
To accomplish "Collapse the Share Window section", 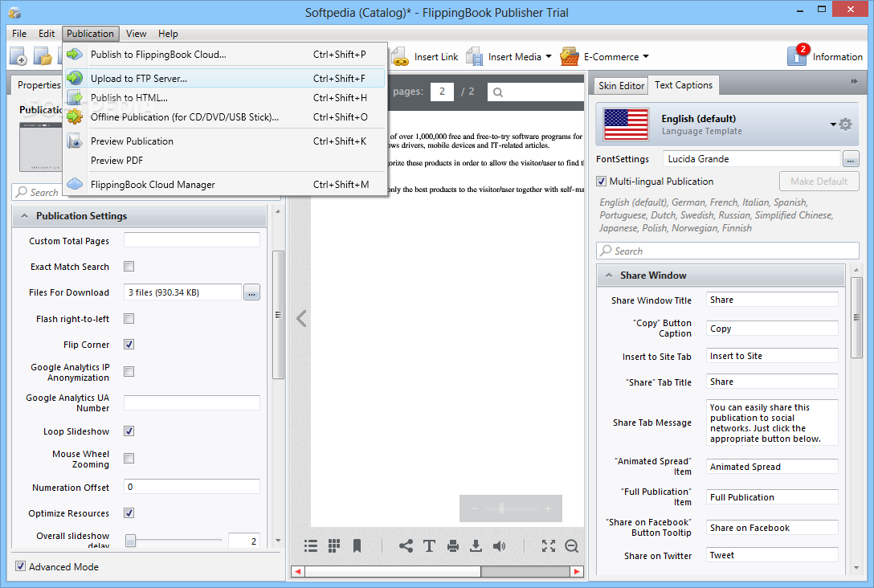I will pyautogui.click(x=609, y=276).
